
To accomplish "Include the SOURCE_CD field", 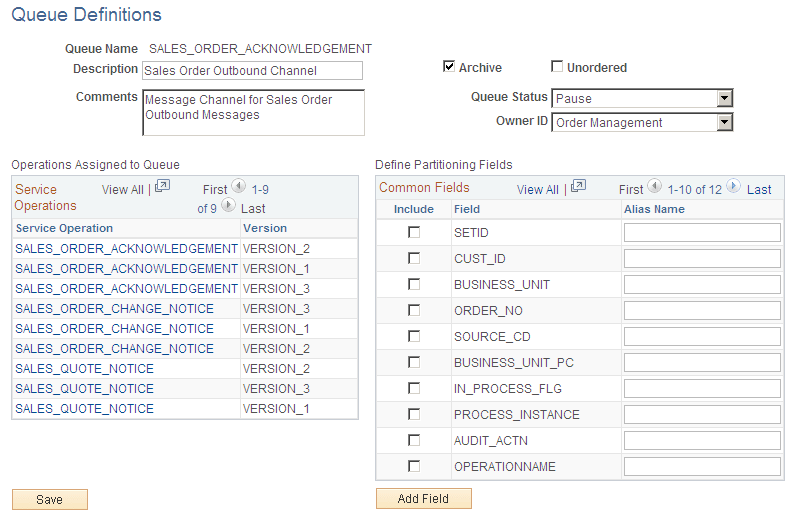I will [x=414, y=337].
